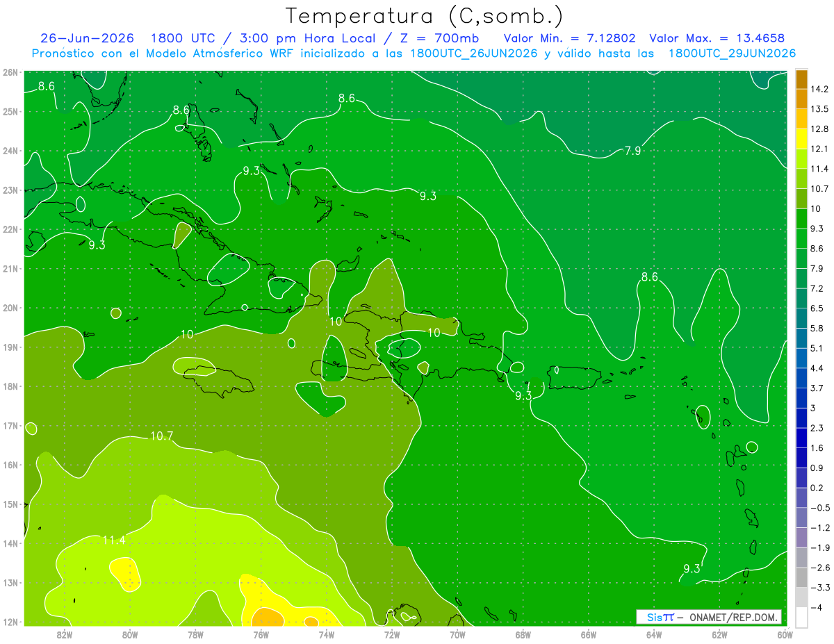Click the "25N" latitude axis label
Viewport: 834px width, 644px height.
tap(10, 111)
